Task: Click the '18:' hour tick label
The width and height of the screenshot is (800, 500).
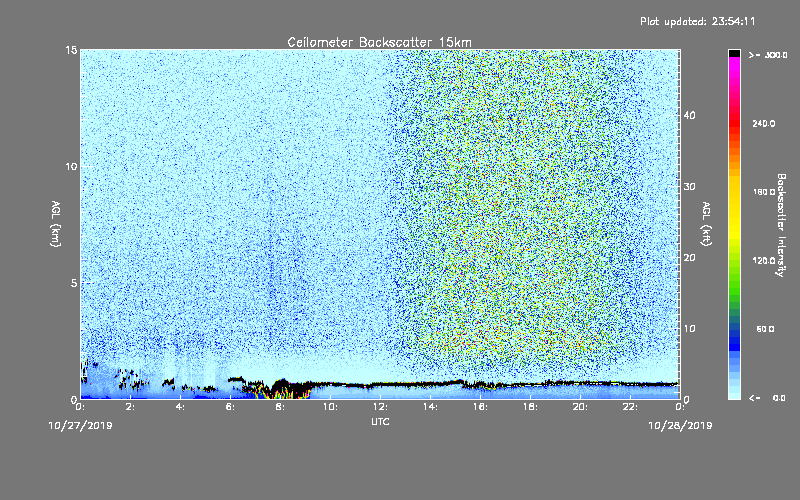Action: coord(530,407)
